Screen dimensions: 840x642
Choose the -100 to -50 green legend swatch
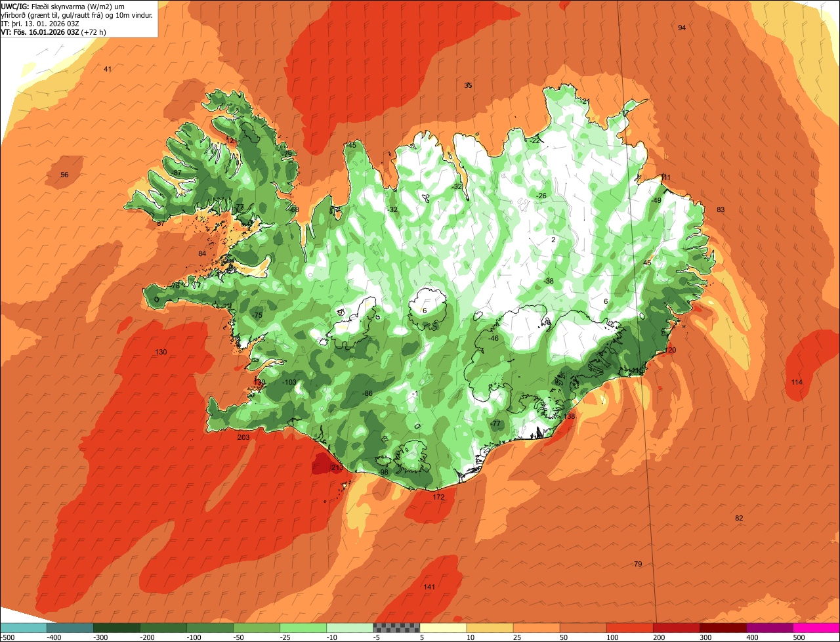(x=209, y=628)
